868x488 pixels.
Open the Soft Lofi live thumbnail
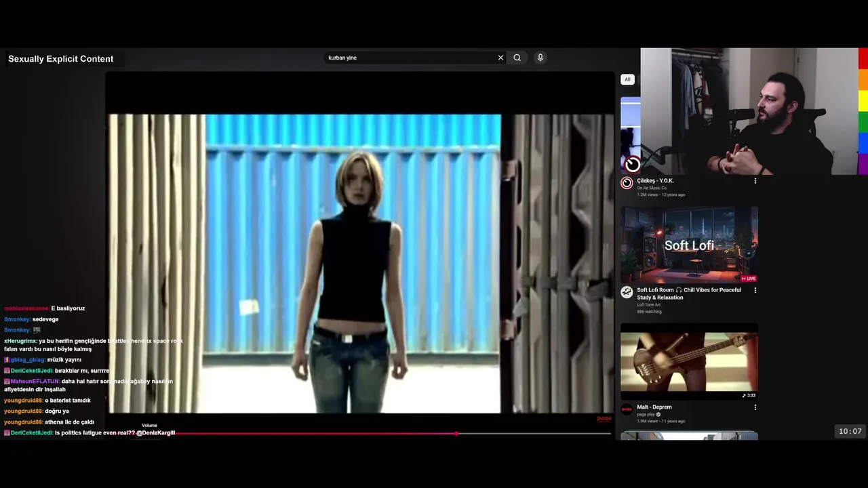[689, 245]
